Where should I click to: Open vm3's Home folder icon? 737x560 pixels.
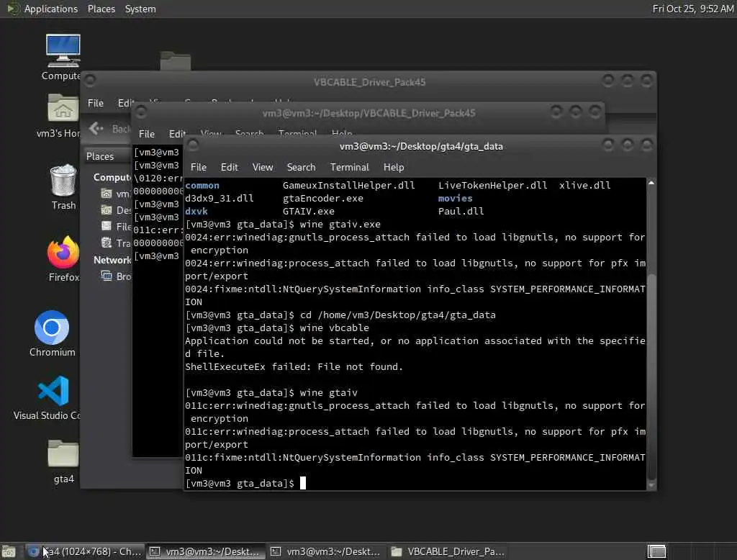63,108
